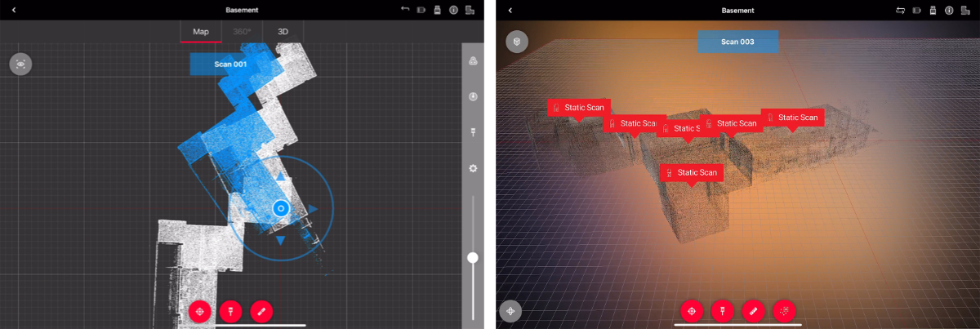Screen dimensions: 980x329
Task: Open scanner device icon in right header
Action: (x=933, y=10)
